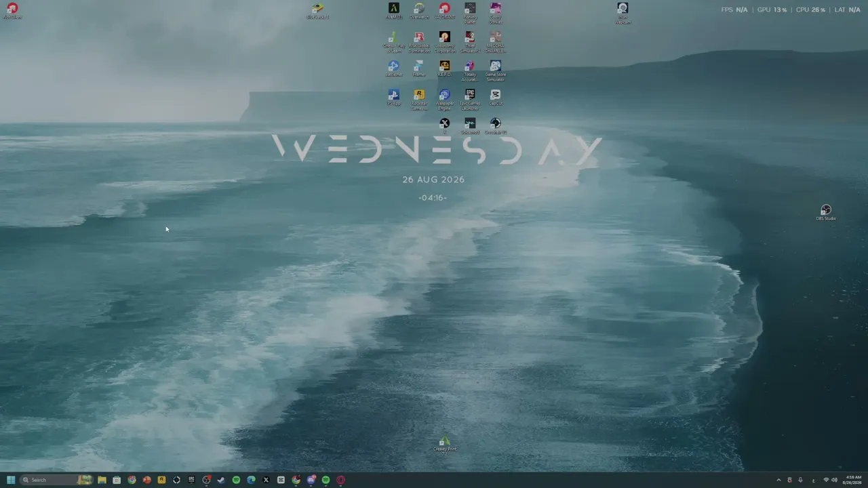This screenshot has height=488, width=868.
Task: Click the Chess - Play & Learn shortcut
Action: coord(394,42)
